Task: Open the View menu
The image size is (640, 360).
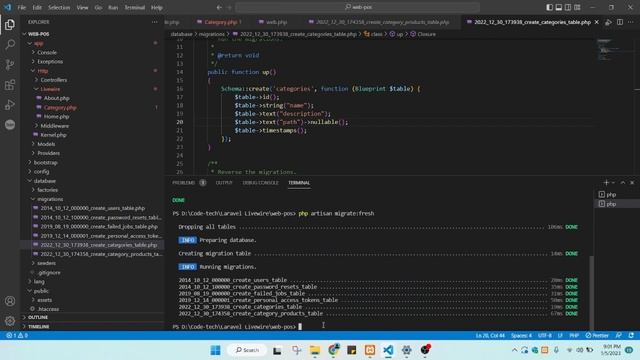Action: pos(82,7)
